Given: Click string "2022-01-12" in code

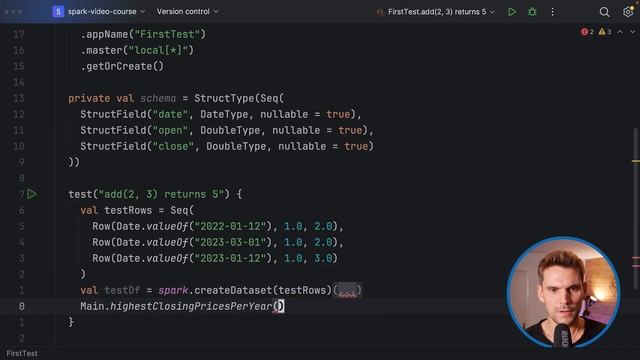Looking at the screenshot, I should point(230,226).
